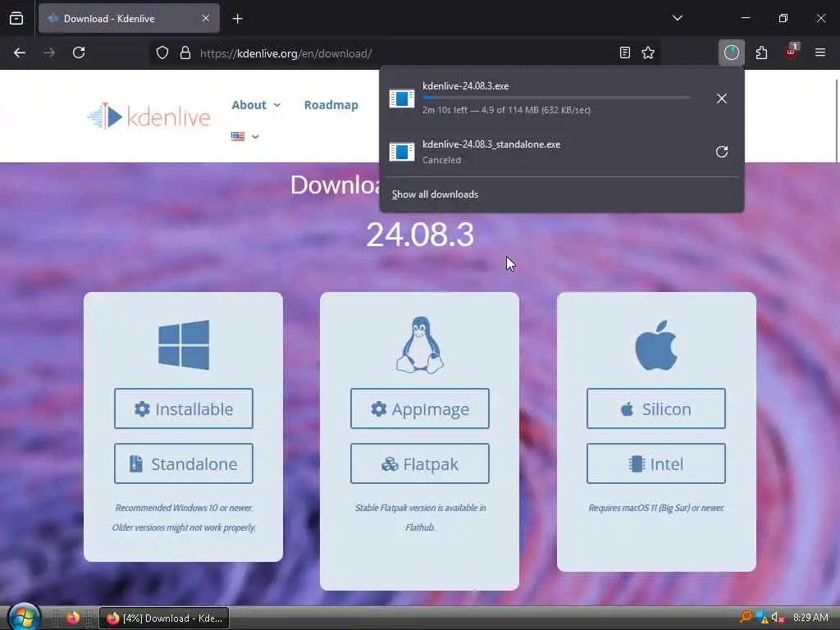This screenshot has width=840, height=630.
Task: Toggle reader view icon in address bar
Action: (624, 52)
